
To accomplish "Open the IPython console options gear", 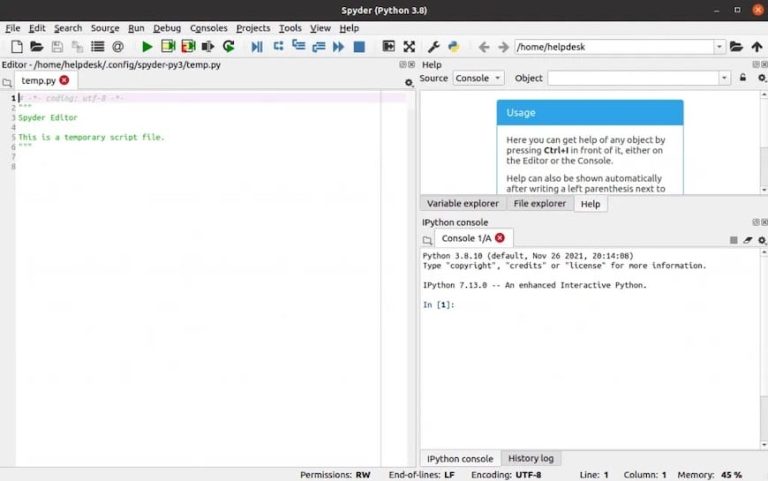I will pos(762,240).
